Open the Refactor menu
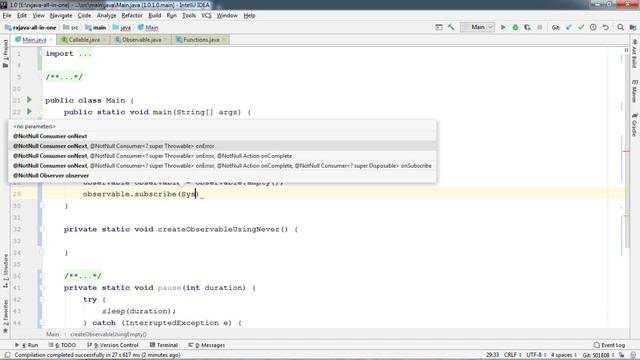This screenshot has width=640, height=360. coord(132,16)
